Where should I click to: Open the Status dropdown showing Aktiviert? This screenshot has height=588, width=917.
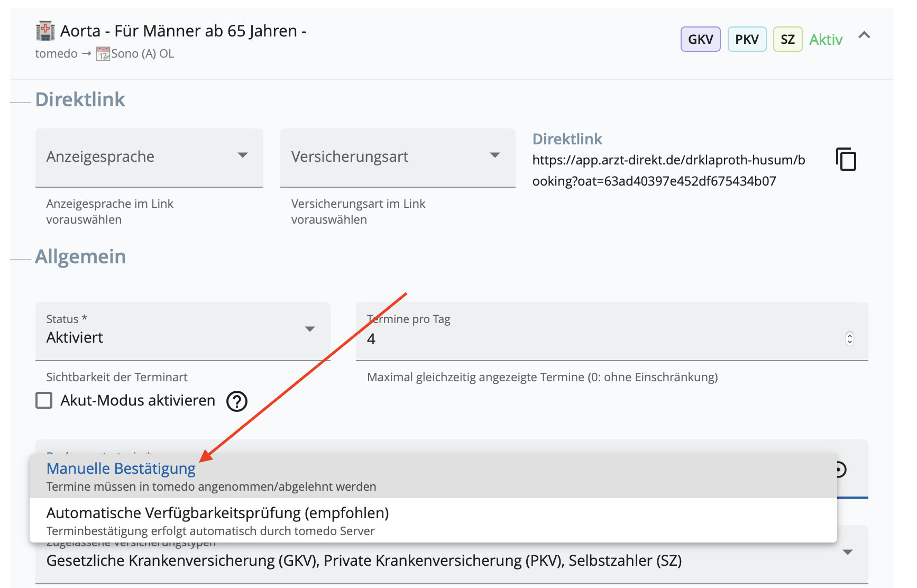tap(182, 332)
